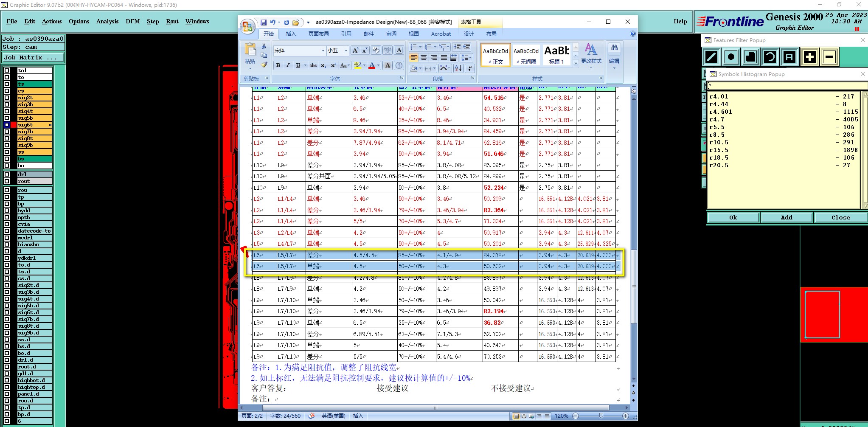Open bullets list dropdown arrow
Viewport: 868px width, 427px height.
(x=420, y=47)
